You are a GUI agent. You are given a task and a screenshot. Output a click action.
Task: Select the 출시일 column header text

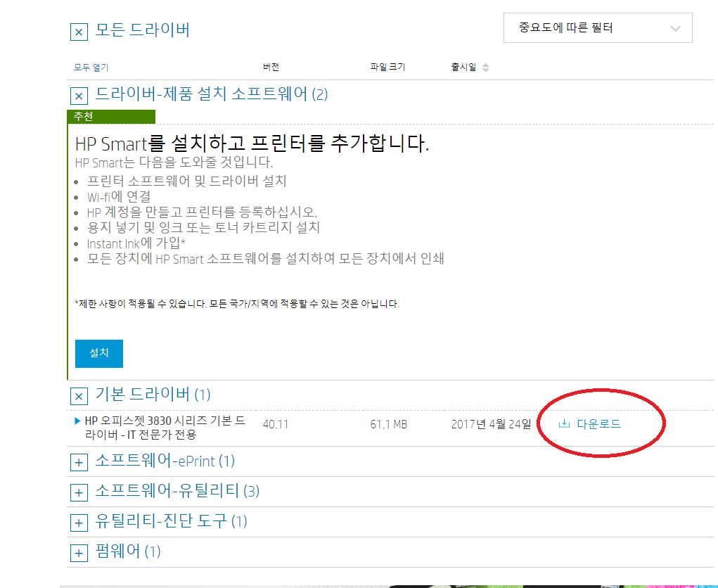pyautogui.click(x=464, y=67)
